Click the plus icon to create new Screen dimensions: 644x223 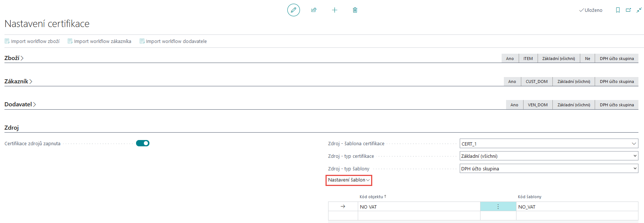pos(334,10)
